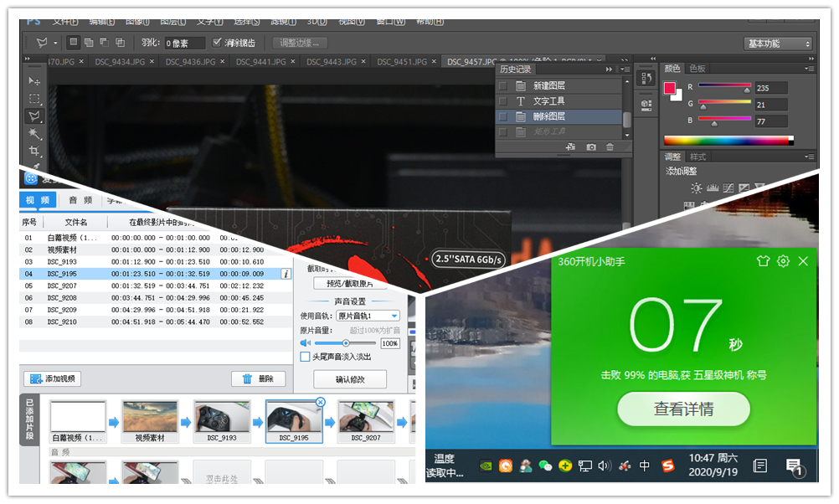This screenshot has height=504, width=839.
Task: Click the 预览/截取原片 button
Action: click(x=350, y=283)
